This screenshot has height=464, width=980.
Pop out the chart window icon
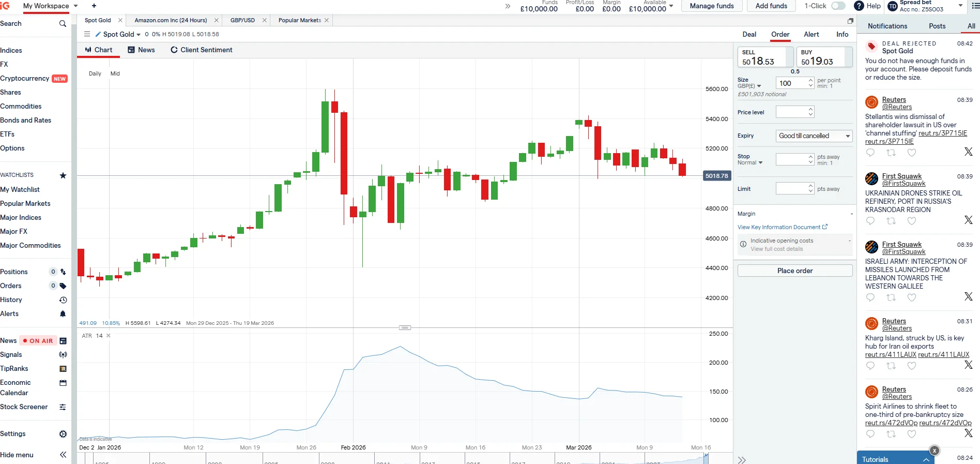click(850, 21)
